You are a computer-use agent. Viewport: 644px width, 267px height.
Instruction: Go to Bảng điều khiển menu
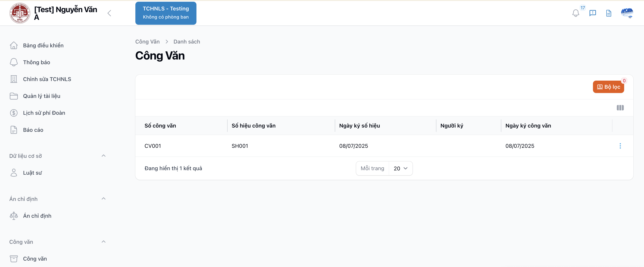(43, 45)
